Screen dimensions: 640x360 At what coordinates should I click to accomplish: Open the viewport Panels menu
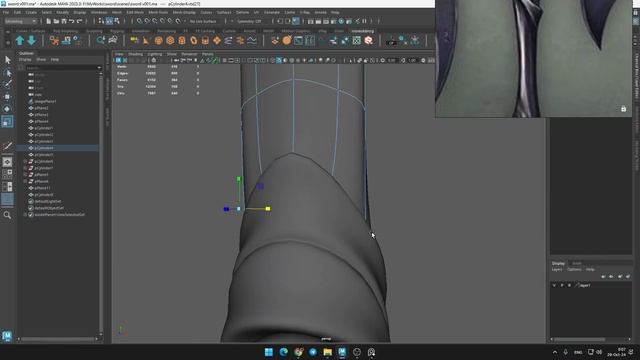tap(207, 54)
